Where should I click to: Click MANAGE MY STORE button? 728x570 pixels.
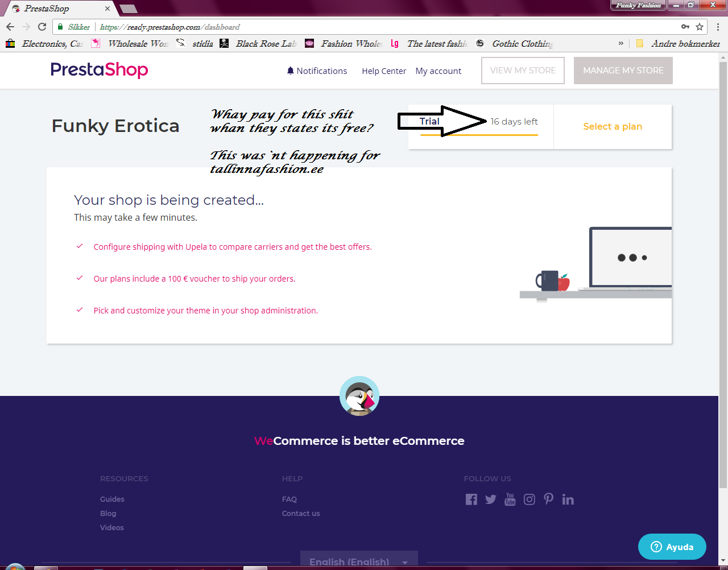pyautogui.click(x=623, y=71)
